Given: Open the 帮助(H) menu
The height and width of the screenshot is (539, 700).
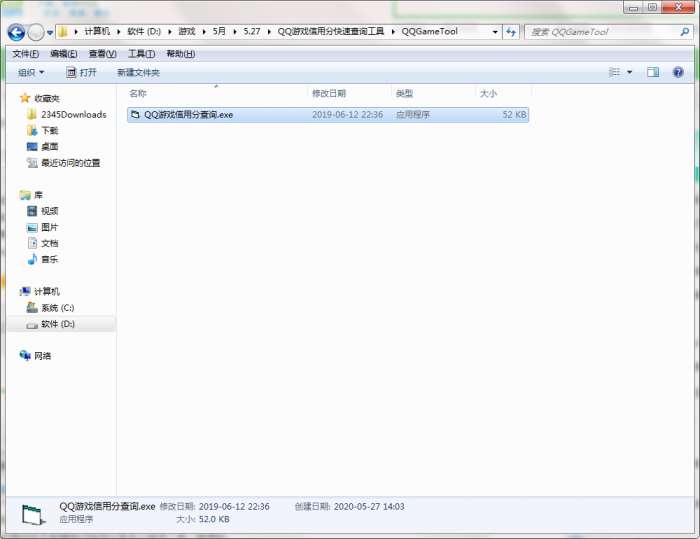Looking at the screenshot, I should (180, 54).
